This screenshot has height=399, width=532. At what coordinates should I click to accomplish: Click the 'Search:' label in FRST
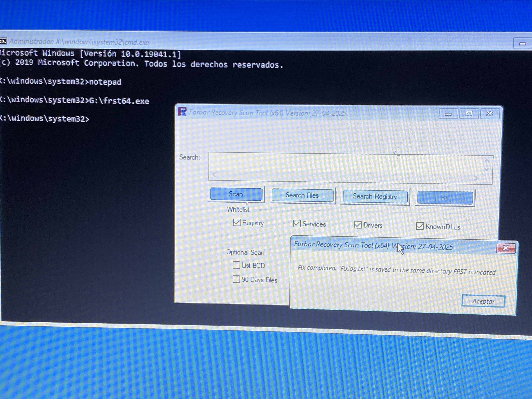[x=190, y=157]
